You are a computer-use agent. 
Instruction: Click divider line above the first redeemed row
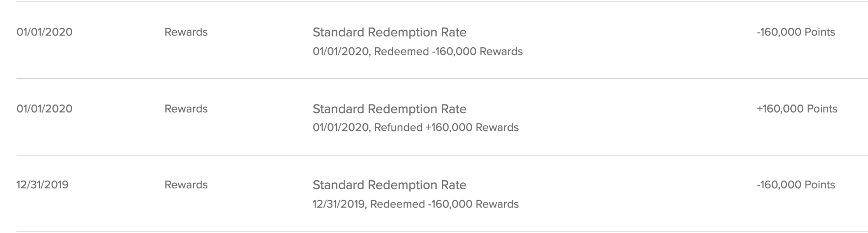(434, 2)
